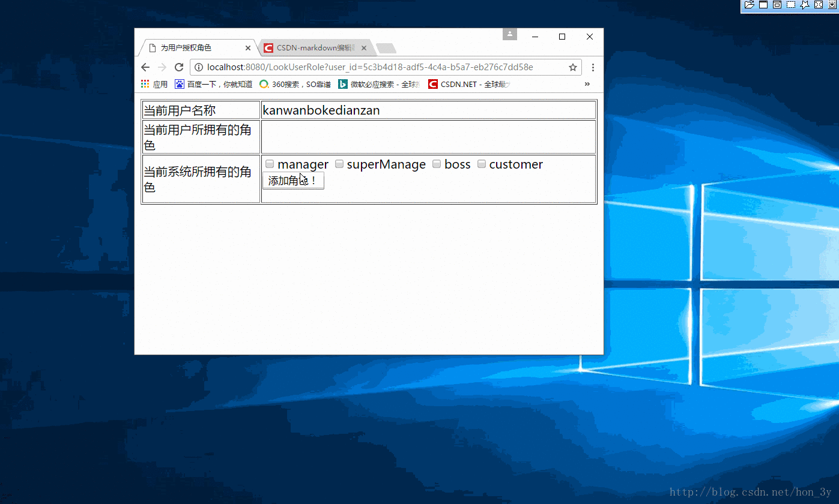This screenshot has width=839, height=504.
Task: Close the 为用户授权角色 tab
Action: [x=248, y=48]
